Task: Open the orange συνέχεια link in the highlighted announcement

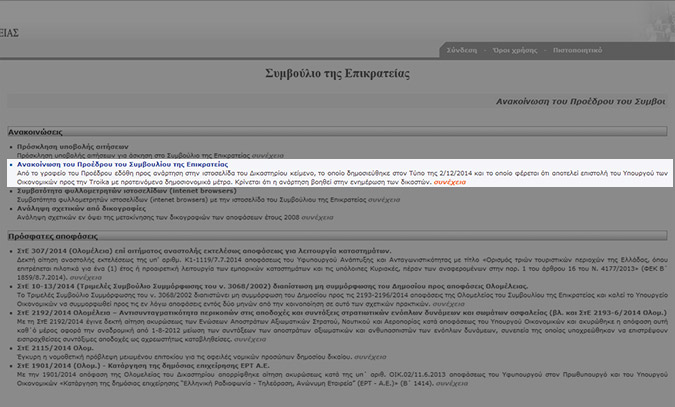Action: pos(449,182)
